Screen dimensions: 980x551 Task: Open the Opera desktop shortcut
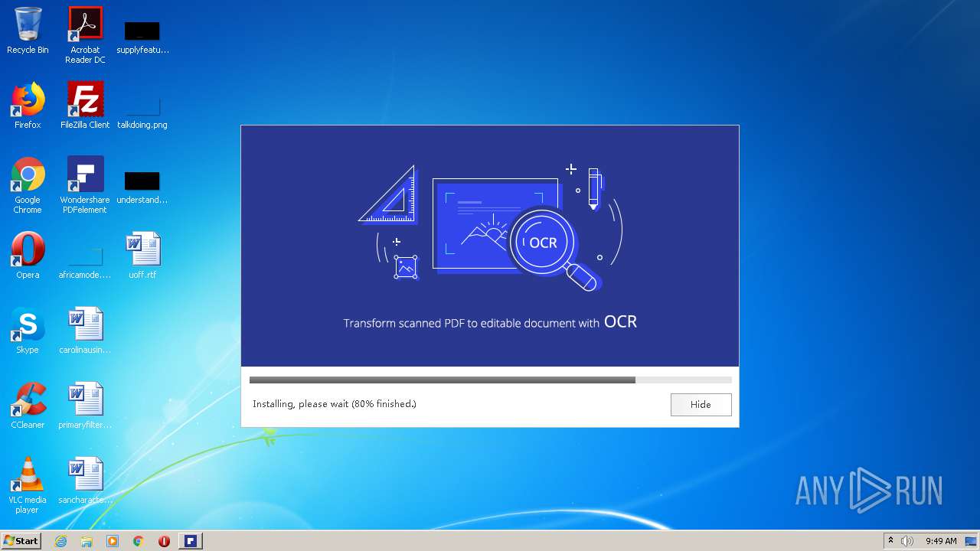tap(28, 256)
